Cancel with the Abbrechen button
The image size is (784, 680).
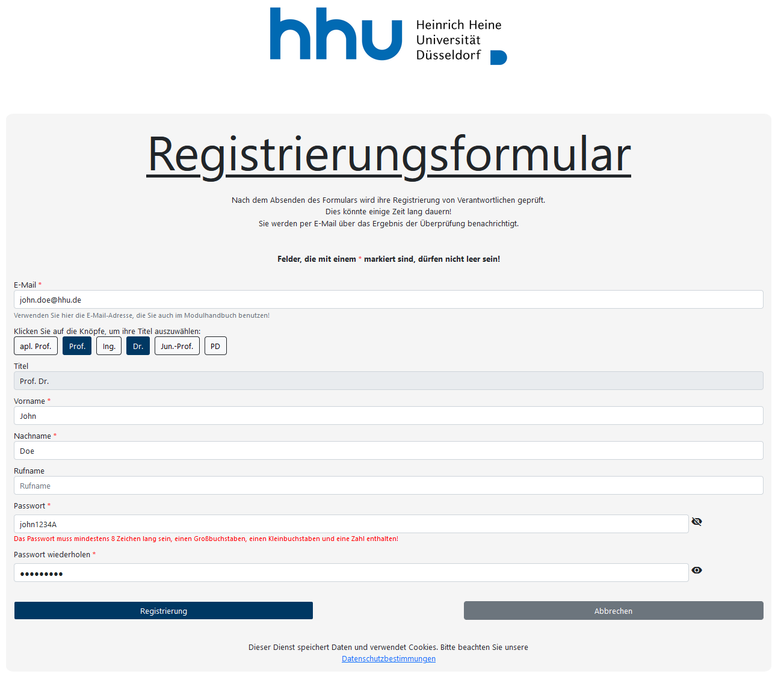[613, 611]
